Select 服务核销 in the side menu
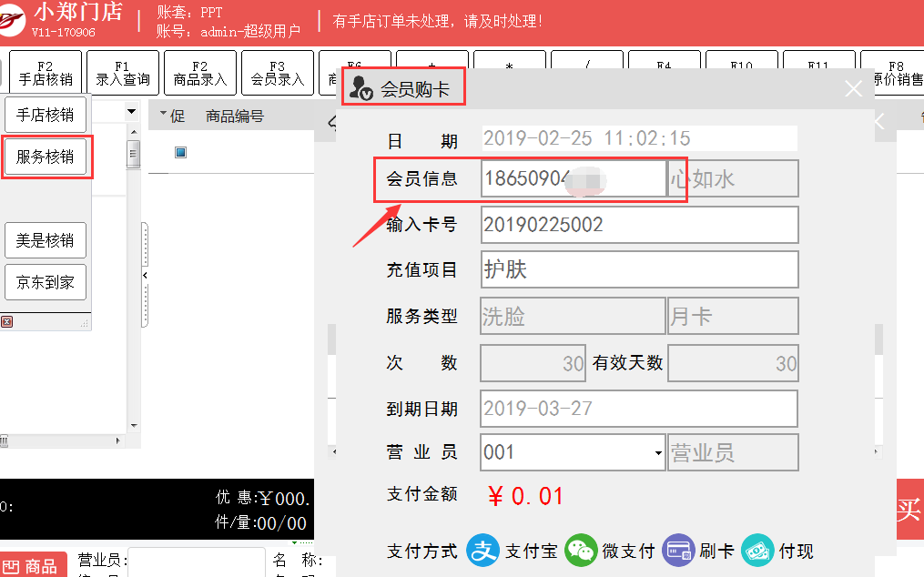 click(x=46, y=157)
